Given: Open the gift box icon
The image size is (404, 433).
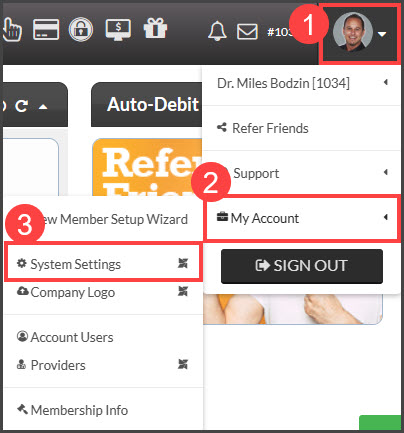Looking at the screenshot, I should (155, 28).
